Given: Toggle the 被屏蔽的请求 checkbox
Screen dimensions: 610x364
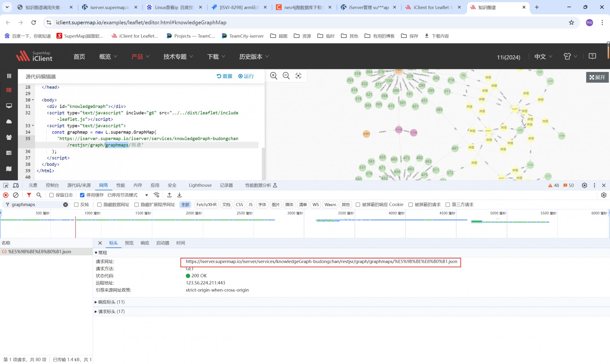Looking at the screenshot, I should pos(410,204).
